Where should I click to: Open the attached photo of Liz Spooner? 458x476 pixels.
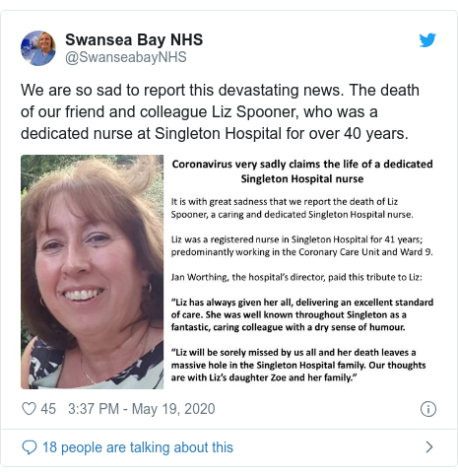click(92, 272)
